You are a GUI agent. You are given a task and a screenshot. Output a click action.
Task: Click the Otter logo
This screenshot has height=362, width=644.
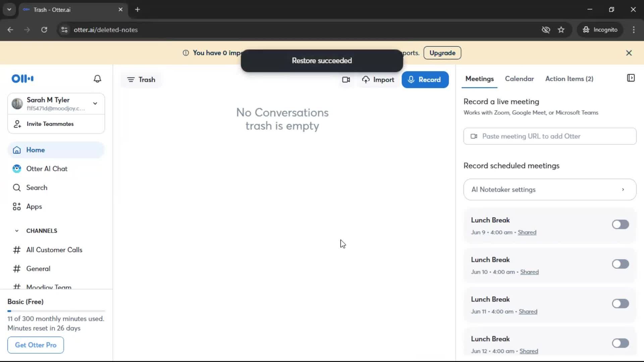click(x=22, y=79)
